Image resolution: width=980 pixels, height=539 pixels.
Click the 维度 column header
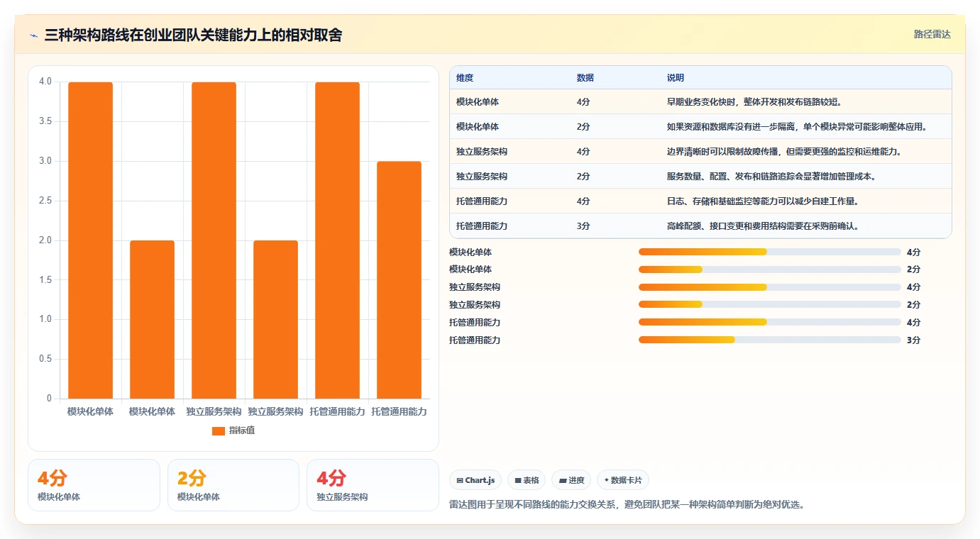(x=465, y=78)
